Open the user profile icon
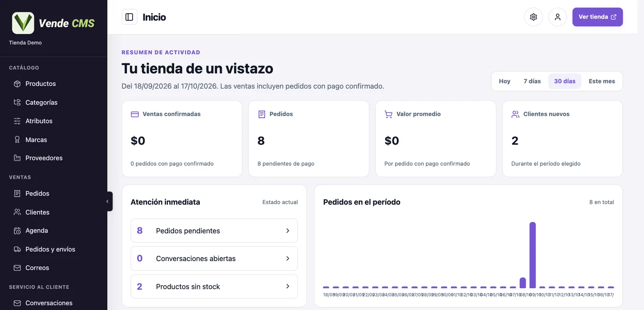 click(x=558, y=17)
